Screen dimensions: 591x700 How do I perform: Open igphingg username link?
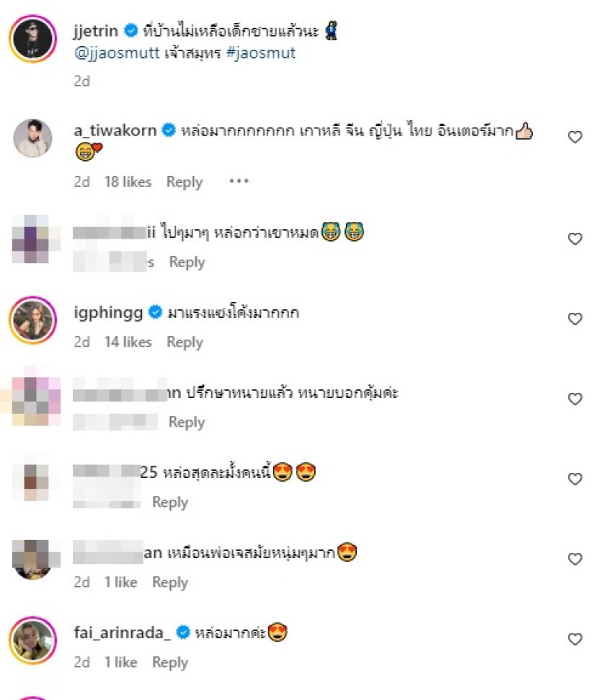(x=108, y=312)
